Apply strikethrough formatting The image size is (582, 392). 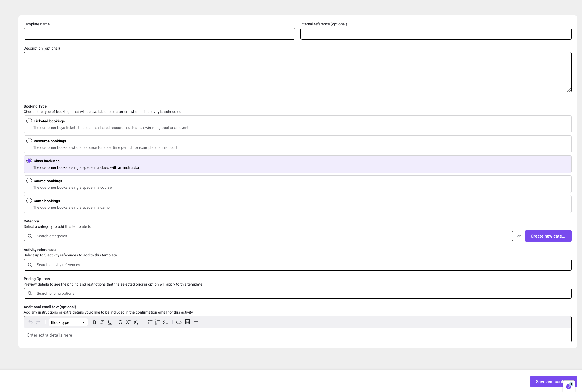pos(120,322)
